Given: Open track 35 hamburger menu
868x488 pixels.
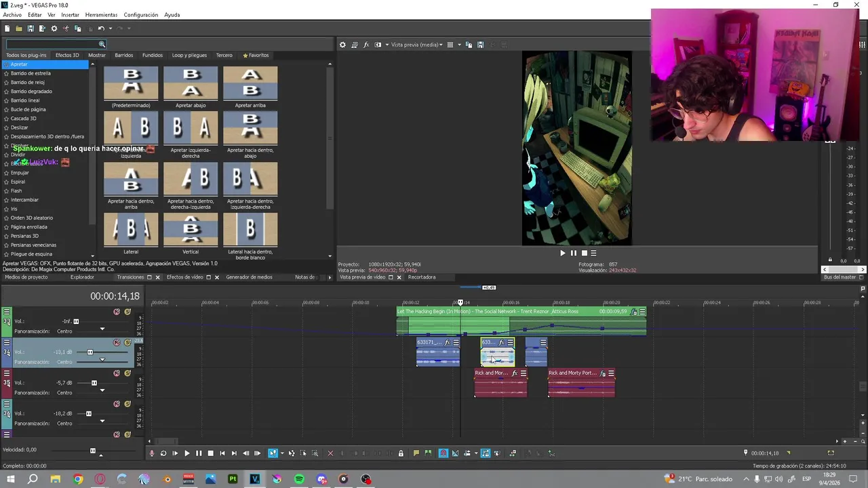Looking at the screenshot, I should tap(7, 373).
